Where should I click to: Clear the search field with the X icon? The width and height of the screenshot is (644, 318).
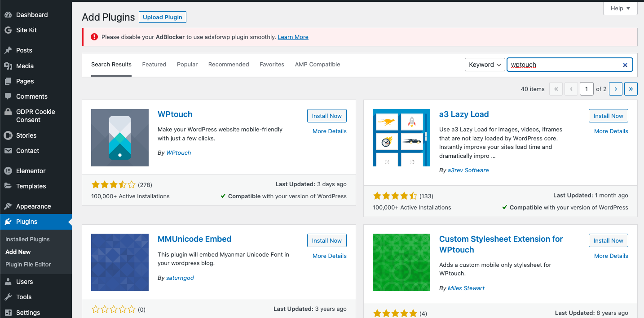625,65
